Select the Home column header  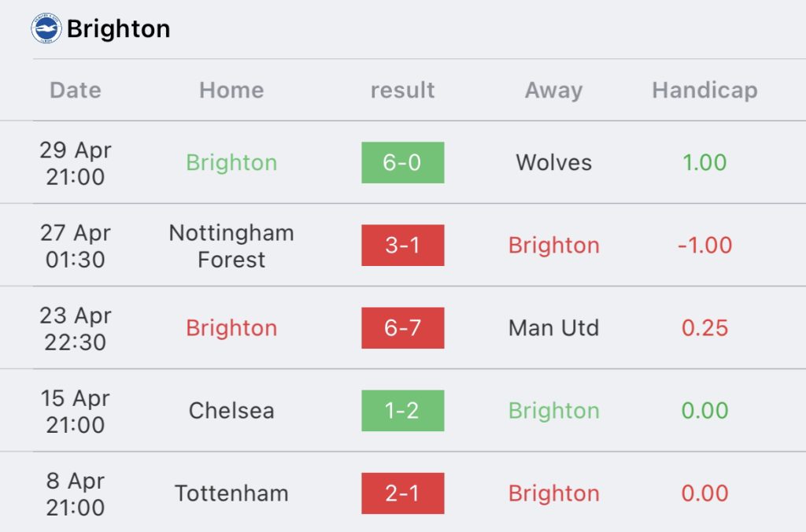click(232, 90)
